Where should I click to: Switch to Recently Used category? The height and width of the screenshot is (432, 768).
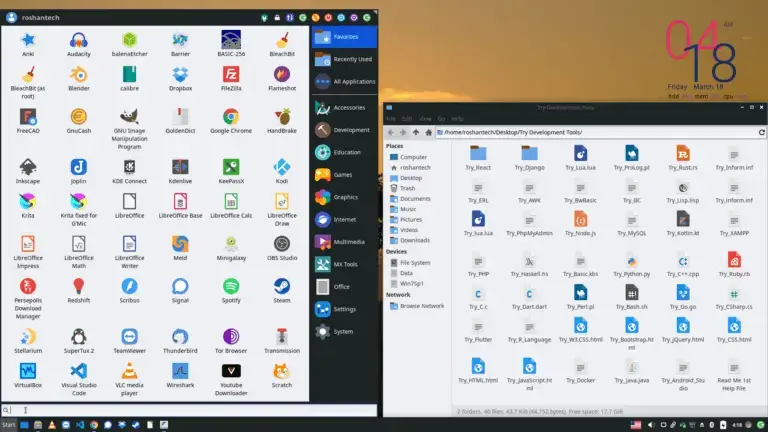coord(344,59)
